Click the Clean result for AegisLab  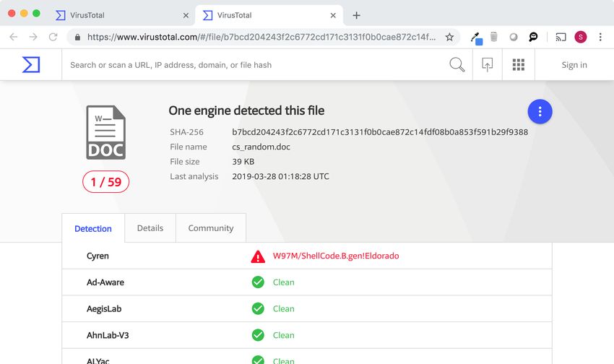[283, 309]
